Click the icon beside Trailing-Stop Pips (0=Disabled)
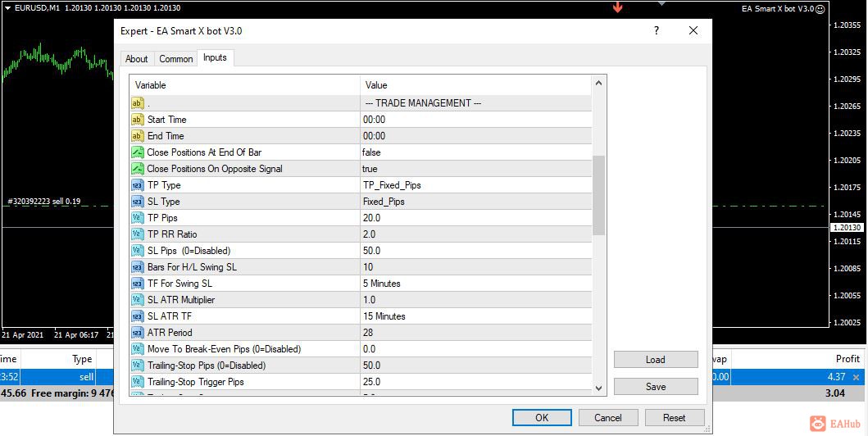Viewport: 868px width, 436px height. coord(137,366)
